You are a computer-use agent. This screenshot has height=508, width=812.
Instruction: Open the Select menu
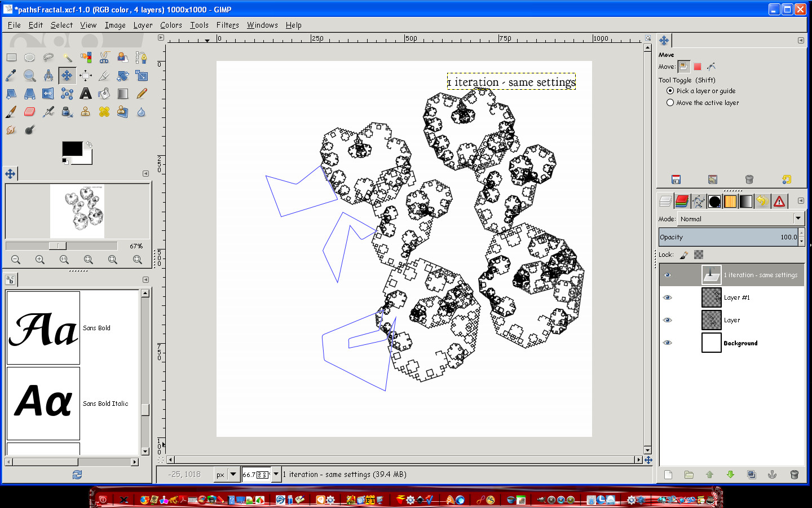pos(61,25)
